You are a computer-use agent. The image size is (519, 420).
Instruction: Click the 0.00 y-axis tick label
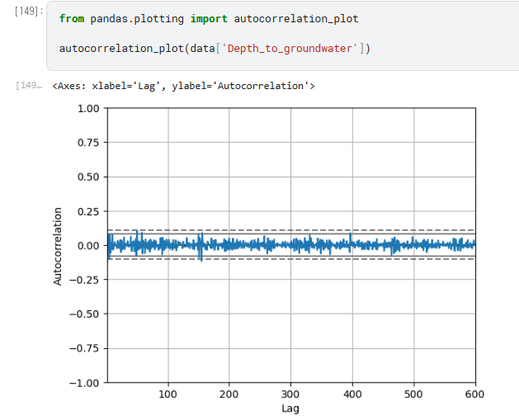tap(88, 246)
